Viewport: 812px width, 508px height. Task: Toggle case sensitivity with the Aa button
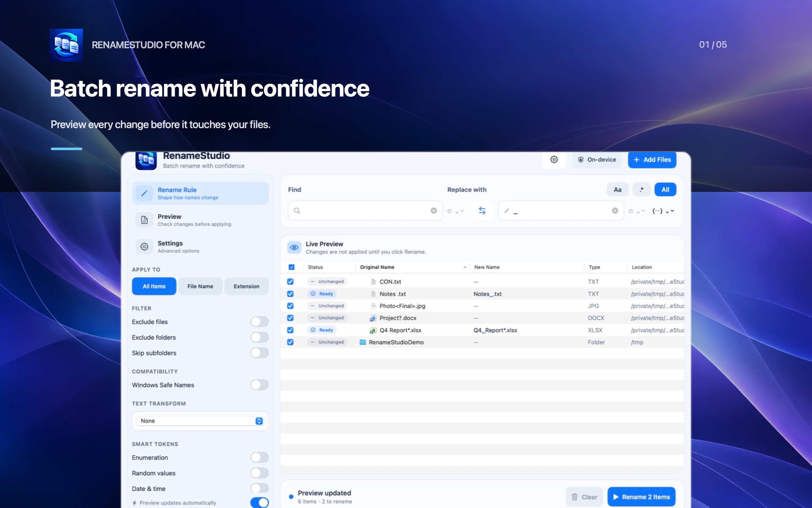(x=617, y=189)
